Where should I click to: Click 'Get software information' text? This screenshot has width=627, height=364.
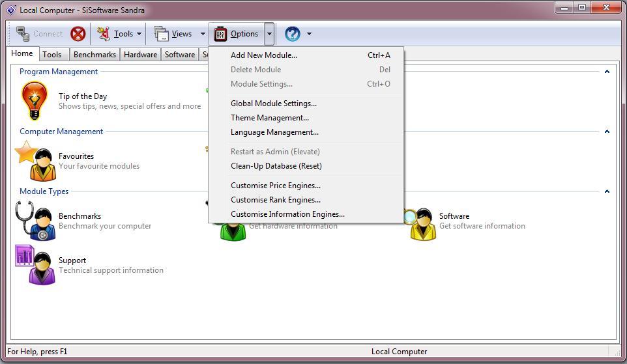click(x=482, y=226)
